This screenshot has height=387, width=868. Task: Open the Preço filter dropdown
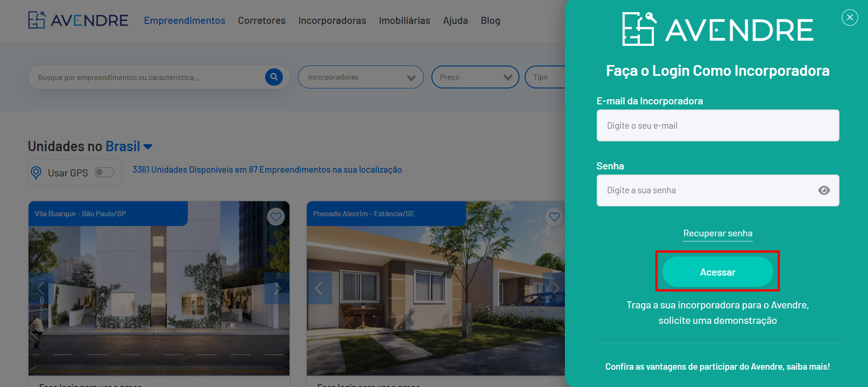tap(475, 77)
